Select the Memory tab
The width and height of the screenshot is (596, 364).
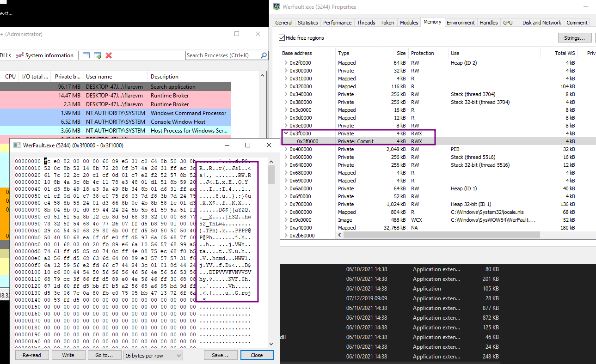[432, 22]
